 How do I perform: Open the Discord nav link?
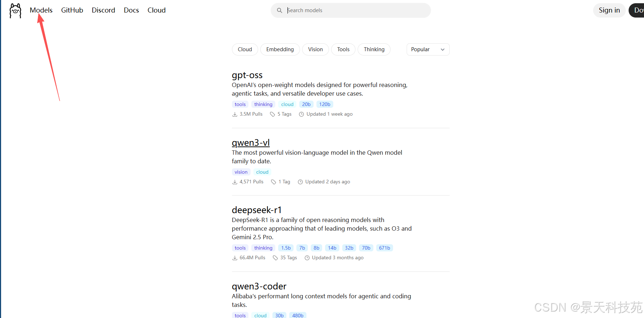click(x=103, y=10)
